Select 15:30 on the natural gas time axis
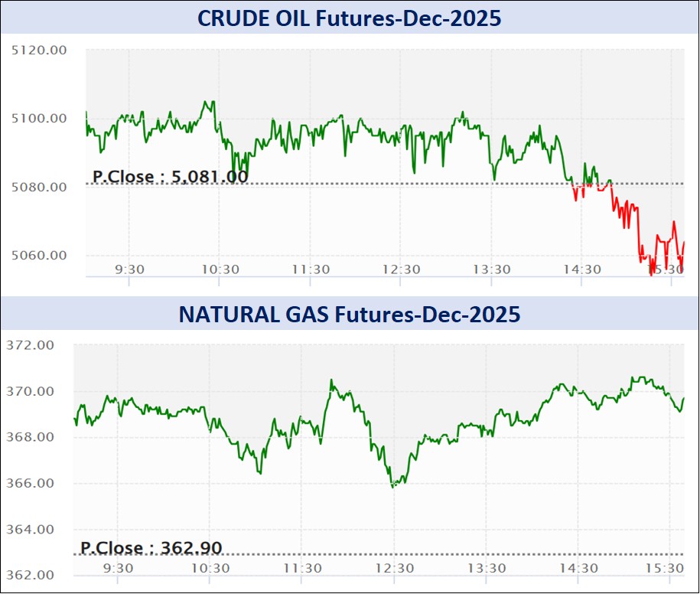This screenshot has height=594, width=700. click(x=665, y=568)
